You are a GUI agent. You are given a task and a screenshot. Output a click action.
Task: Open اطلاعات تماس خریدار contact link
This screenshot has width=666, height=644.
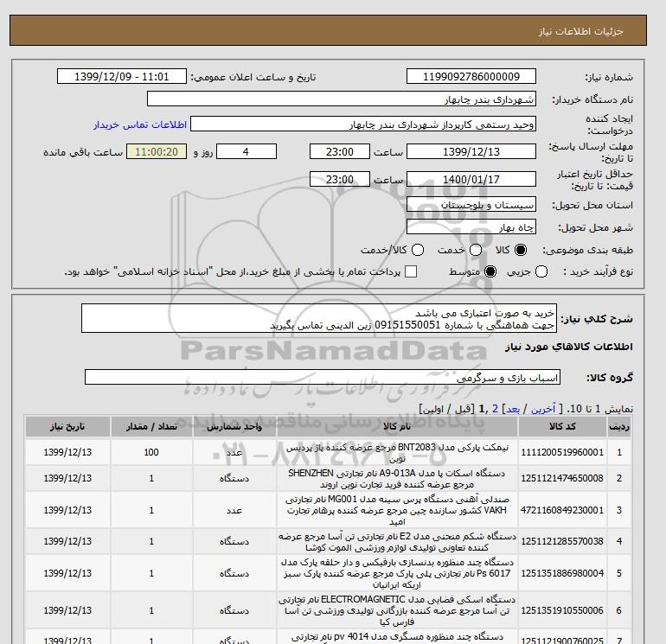[x=140, y=124]
